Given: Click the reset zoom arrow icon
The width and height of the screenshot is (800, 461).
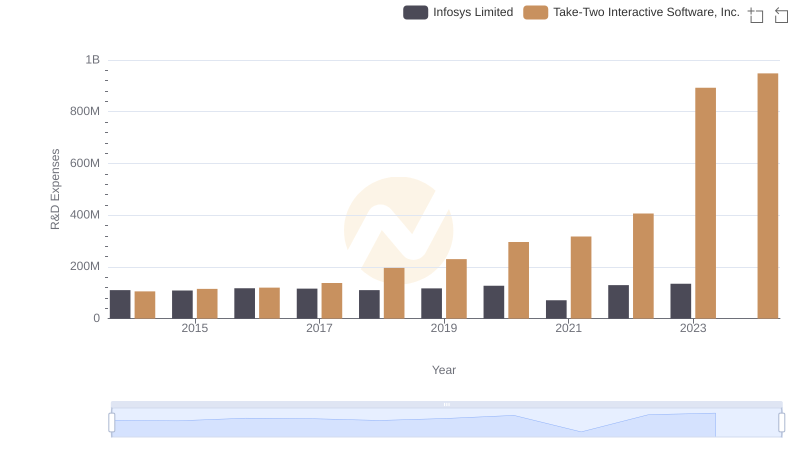Looking at the screenshot, I should (781, 15).
